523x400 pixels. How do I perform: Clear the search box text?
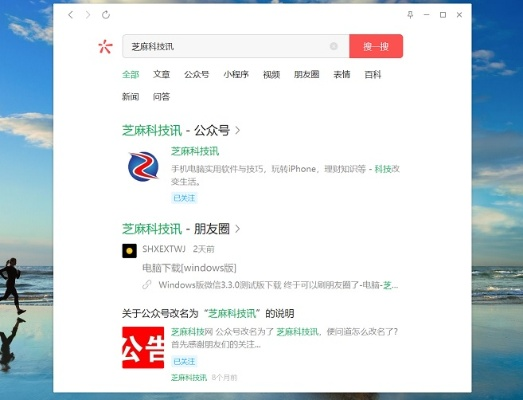pos(334,46)
